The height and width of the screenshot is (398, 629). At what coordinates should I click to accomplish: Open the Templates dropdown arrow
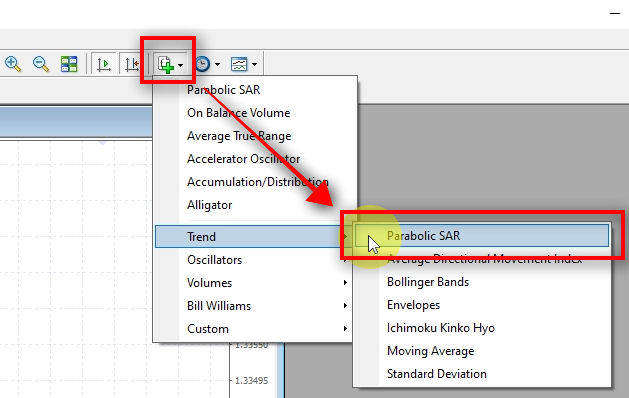(x=254, y=64)
